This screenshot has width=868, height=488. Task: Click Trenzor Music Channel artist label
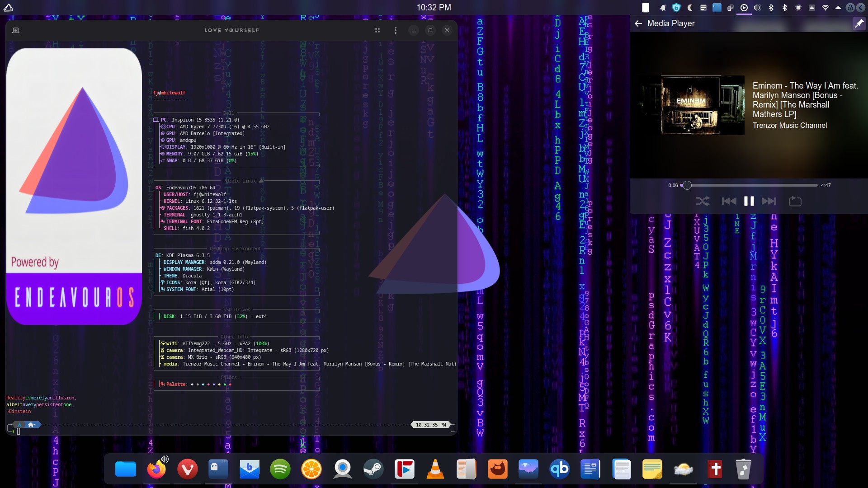point(790,126)
